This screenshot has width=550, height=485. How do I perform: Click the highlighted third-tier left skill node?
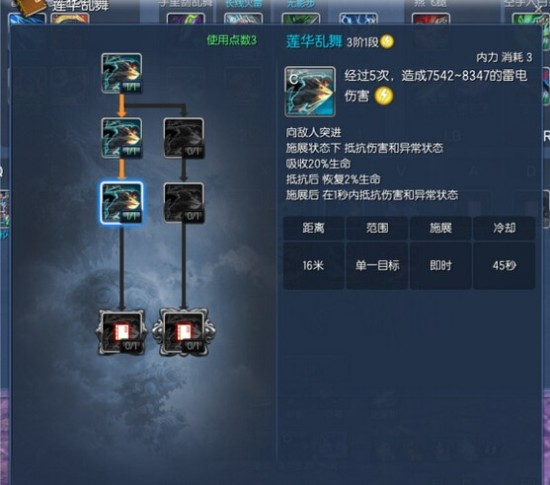(x=122, y=203)
